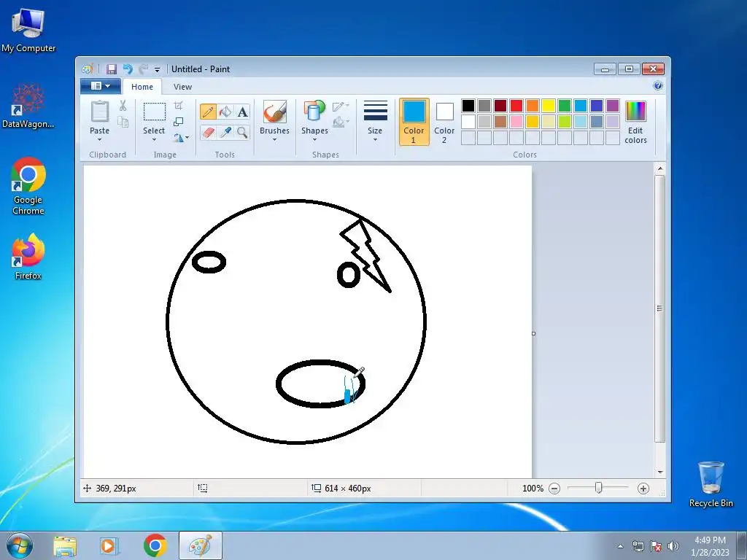
Task: Click the Crop icon
Action: pyautogui.click(x=178, y=106)
